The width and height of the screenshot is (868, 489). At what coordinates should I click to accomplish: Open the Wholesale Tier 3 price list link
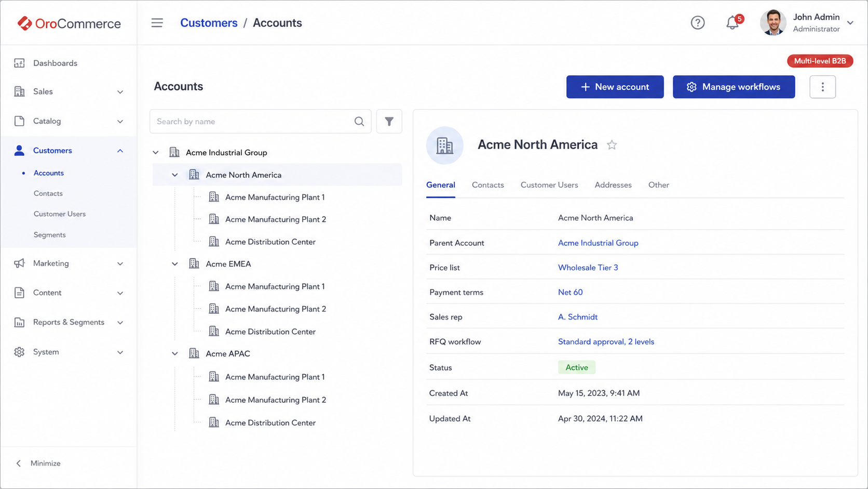pos(588,268)
